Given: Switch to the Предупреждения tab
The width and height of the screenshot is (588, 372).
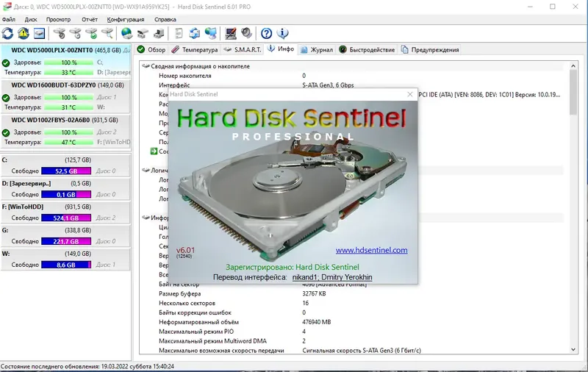Looking at the screenshot, I should (430, 49).
